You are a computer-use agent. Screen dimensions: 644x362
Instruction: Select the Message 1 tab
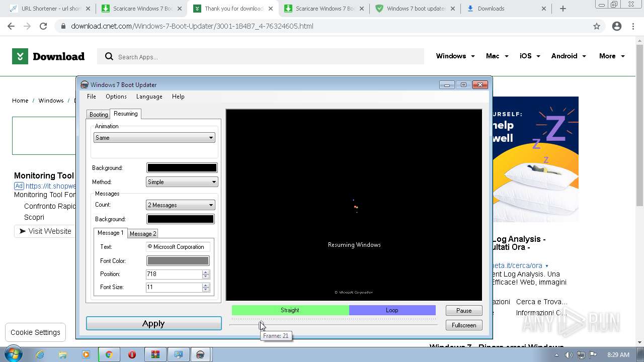pyautogui.click(x=111, y=233)
